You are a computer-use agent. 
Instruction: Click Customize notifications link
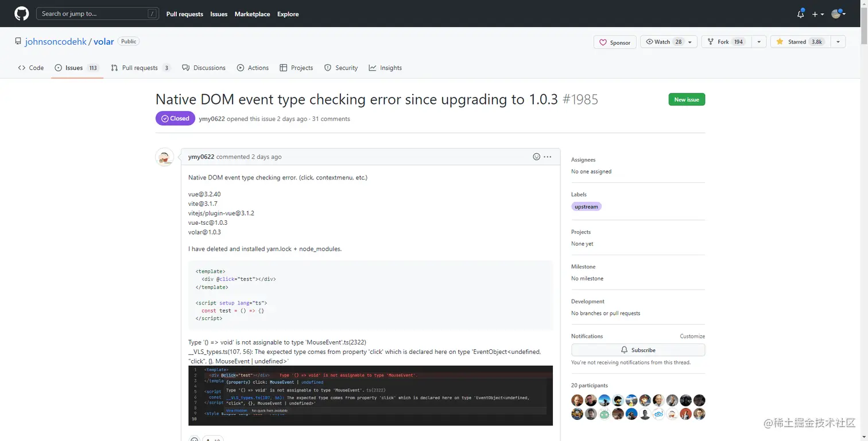692,336
